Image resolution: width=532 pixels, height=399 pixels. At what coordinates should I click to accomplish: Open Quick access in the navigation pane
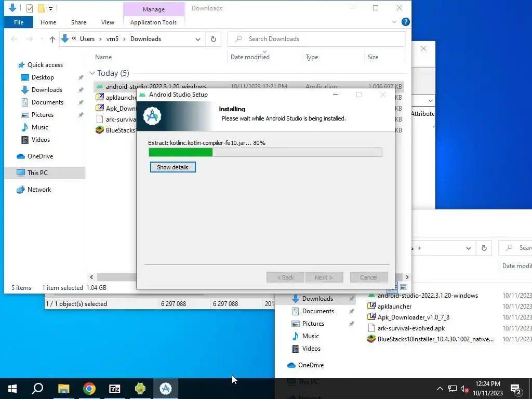[x=45, y=65]
